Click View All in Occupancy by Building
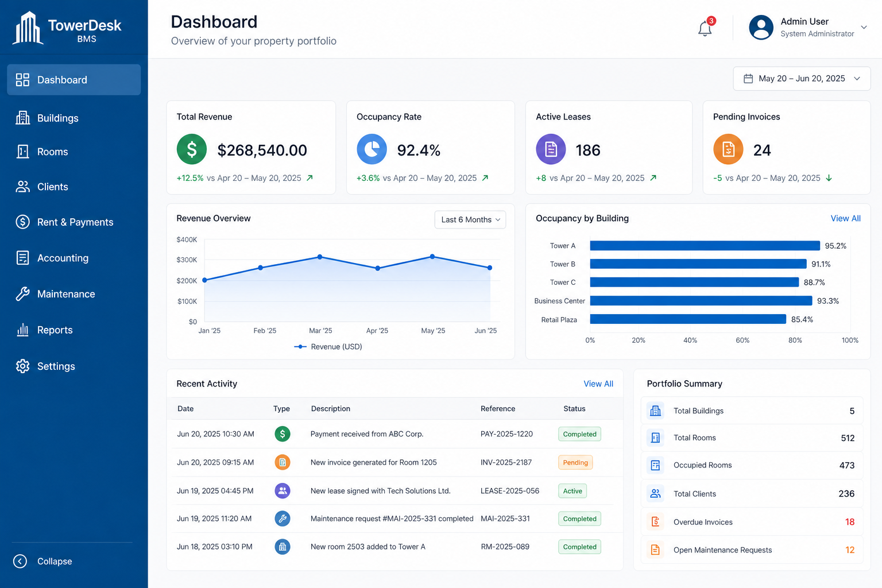Screen dimensions: 882x588 point(845,218)
